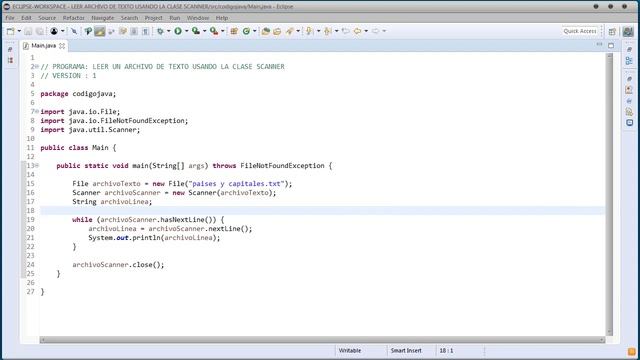The image size is (640, 360).
Task: Click the Smart Insert status entry
Action: (406, 351)
